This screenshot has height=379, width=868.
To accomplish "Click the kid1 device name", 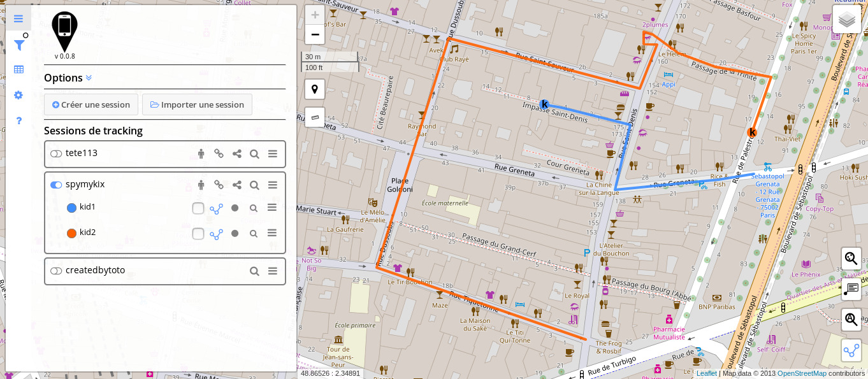I will coord(87,207).
